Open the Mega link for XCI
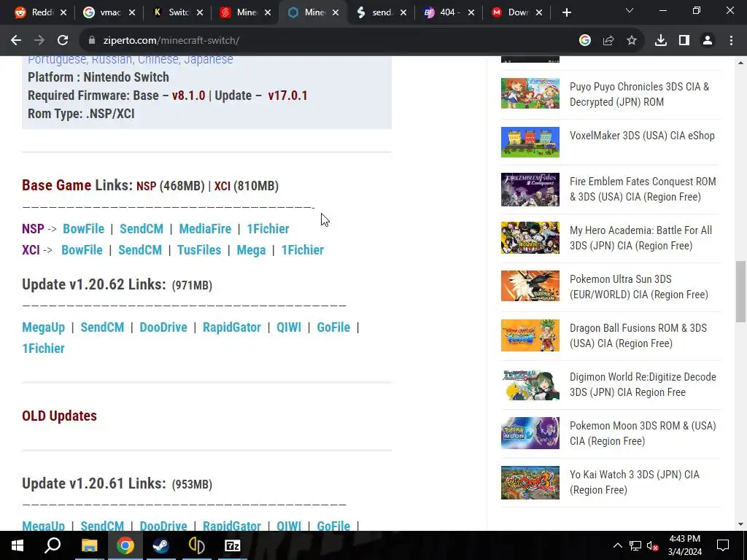The image size is (747, 560). (251, 250)
